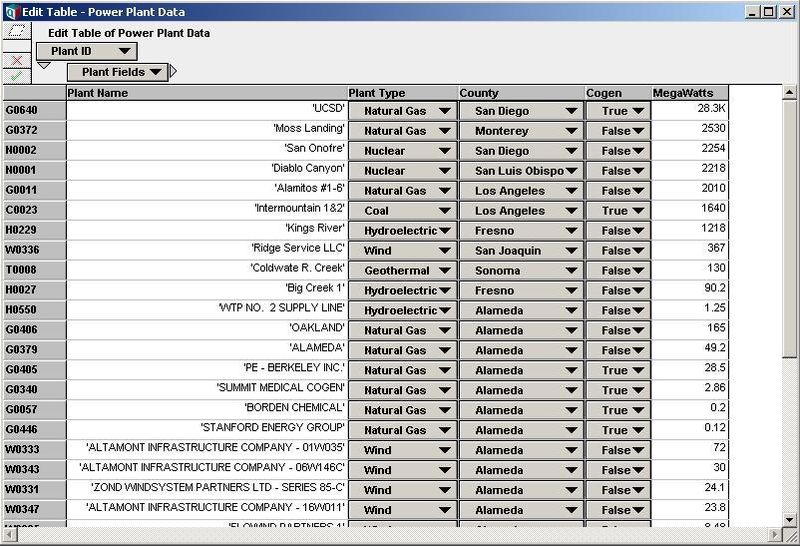800x546 pixels.
Task: Edit the 'Alamitos #1-6' plant name cell
Action: tap(207, 190)
